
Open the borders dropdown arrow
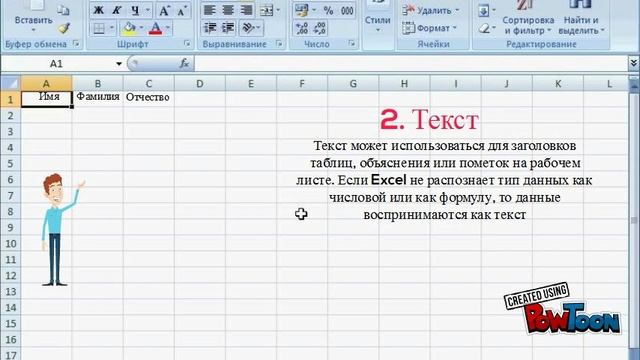pos(111,28)
